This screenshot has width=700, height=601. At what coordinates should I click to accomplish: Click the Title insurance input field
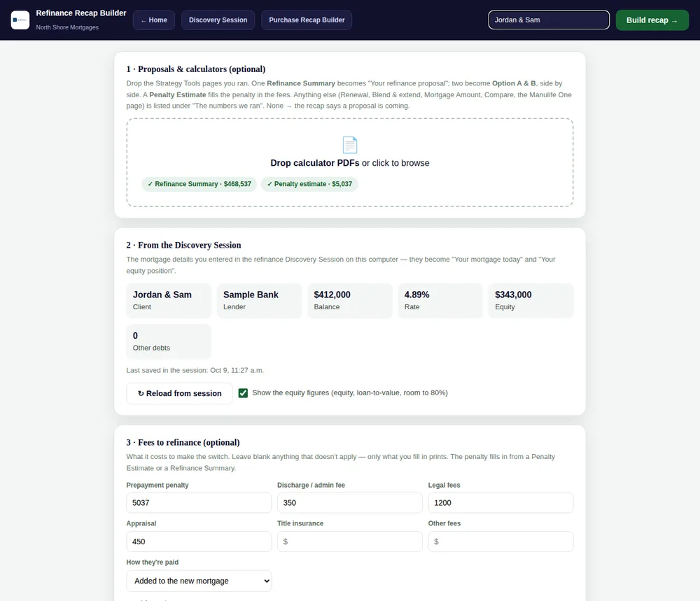349,542
